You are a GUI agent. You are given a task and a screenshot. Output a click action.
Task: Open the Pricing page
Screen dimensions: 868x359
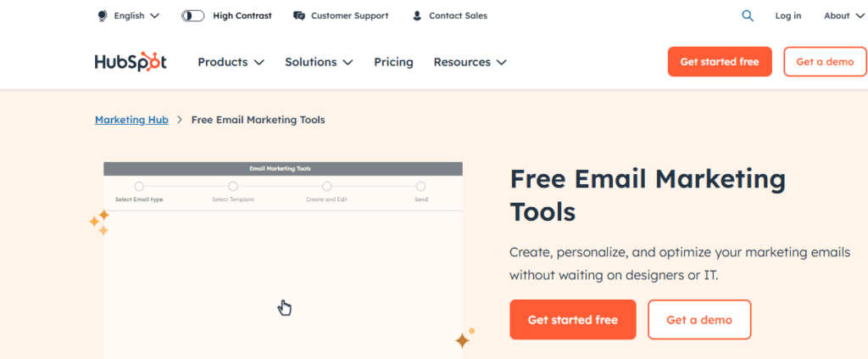pyautogui.click(x=393, y=62)
